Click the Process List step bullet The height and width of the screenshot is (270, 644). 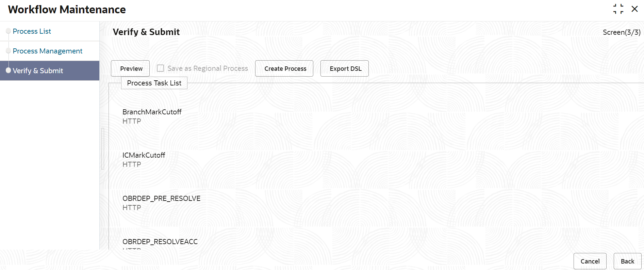9,31
